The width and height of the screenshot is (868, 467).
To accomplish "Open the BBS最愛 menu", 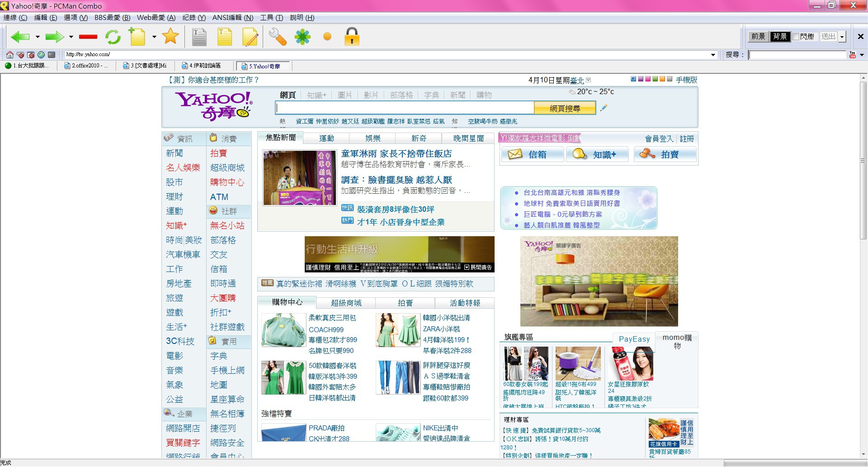I will coord(113,18).
